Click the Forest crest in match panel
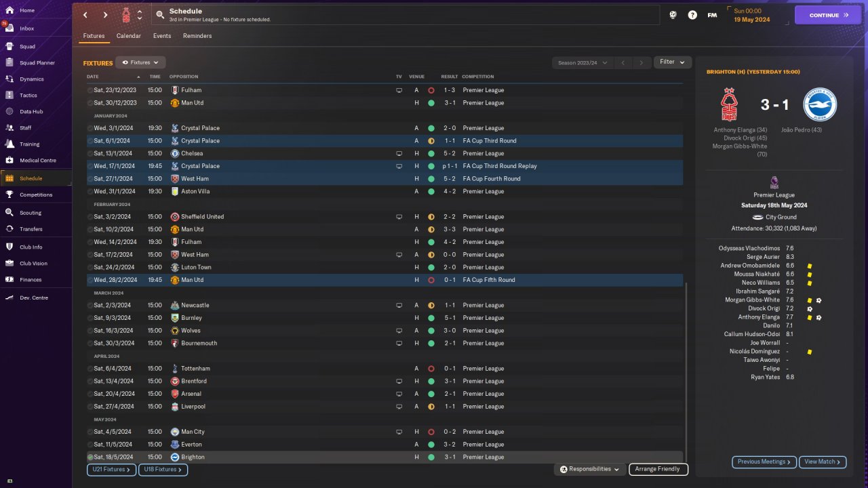This screenshot has width=868, height=488. coord(730,105)
